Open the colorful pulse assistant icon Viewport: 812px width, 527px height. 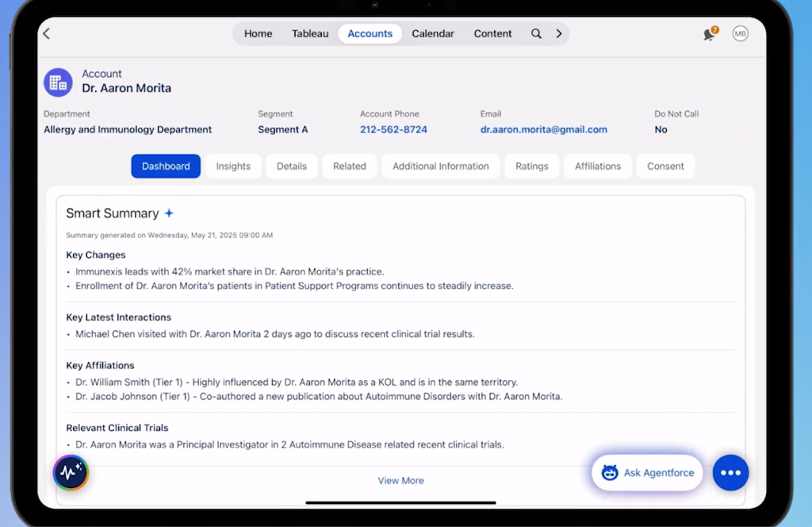tap(71, 472)
